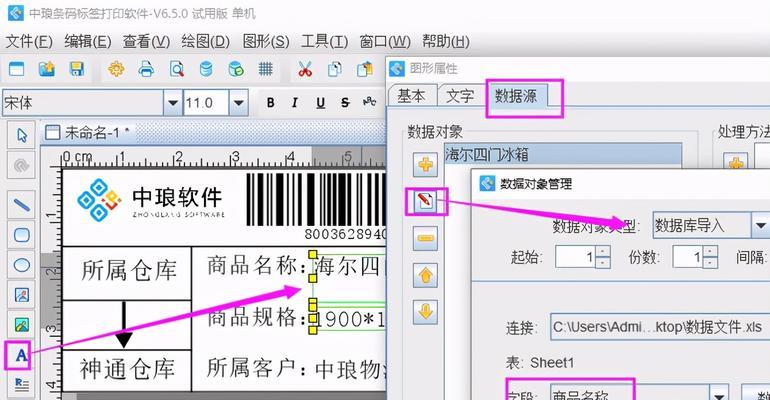This screenshot has height=400, width=770.
Task: Open the 文件(F) menu
Action: (x=29, y=42)
